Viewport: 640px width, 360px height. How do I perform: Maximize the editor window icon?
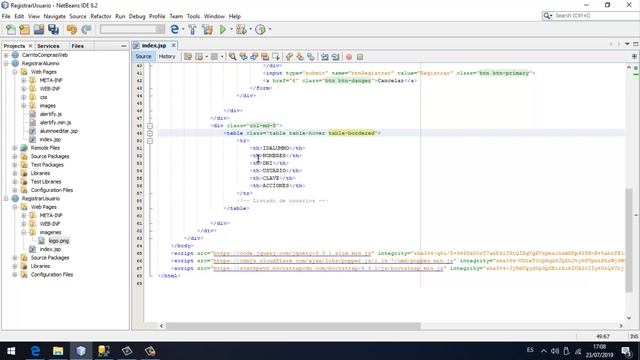[x=636, y=44]
